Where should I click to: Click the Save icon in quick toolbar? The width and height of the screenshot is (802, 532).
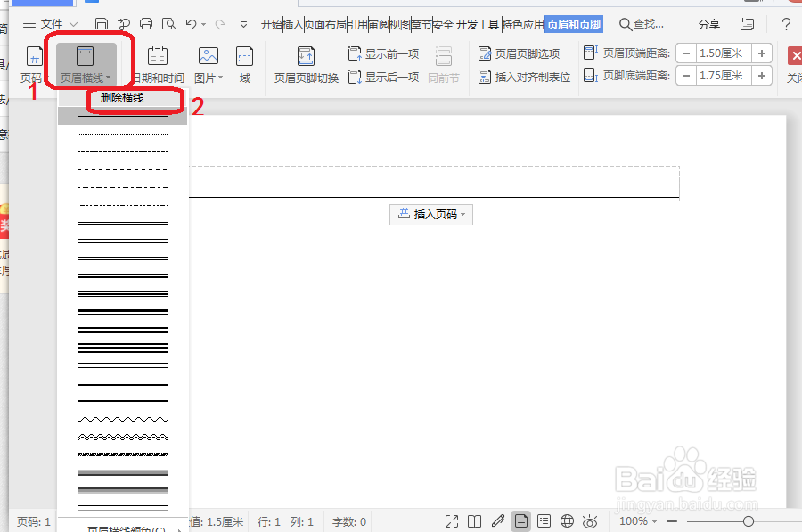[x=102, y=24]
